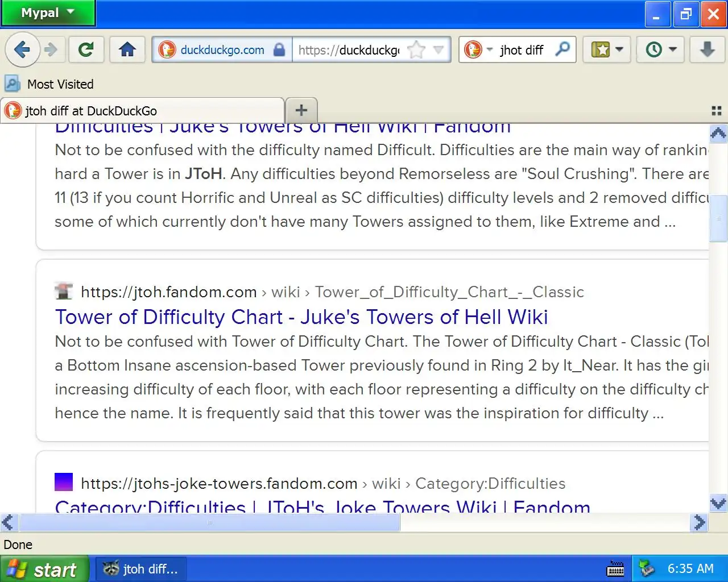Click the vertical scrollbar up arrow
Screen dimensions: 728x582
(x=718, y=134)
